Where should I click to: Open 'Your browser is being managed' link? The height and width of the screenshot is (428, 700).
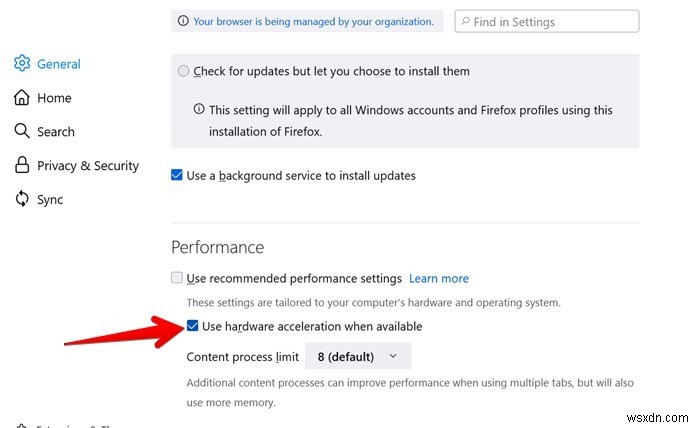click(313, 21)
